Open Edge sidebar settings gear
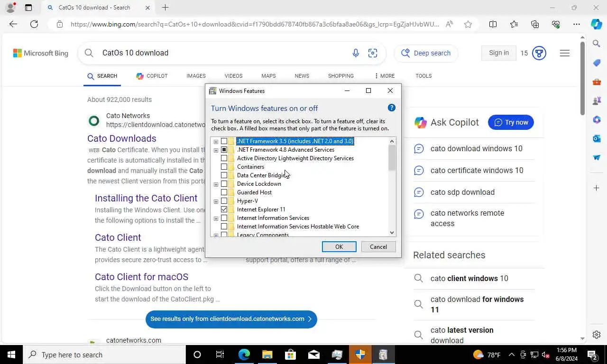The height and width of the screenshot is (364, 607). 597,335
